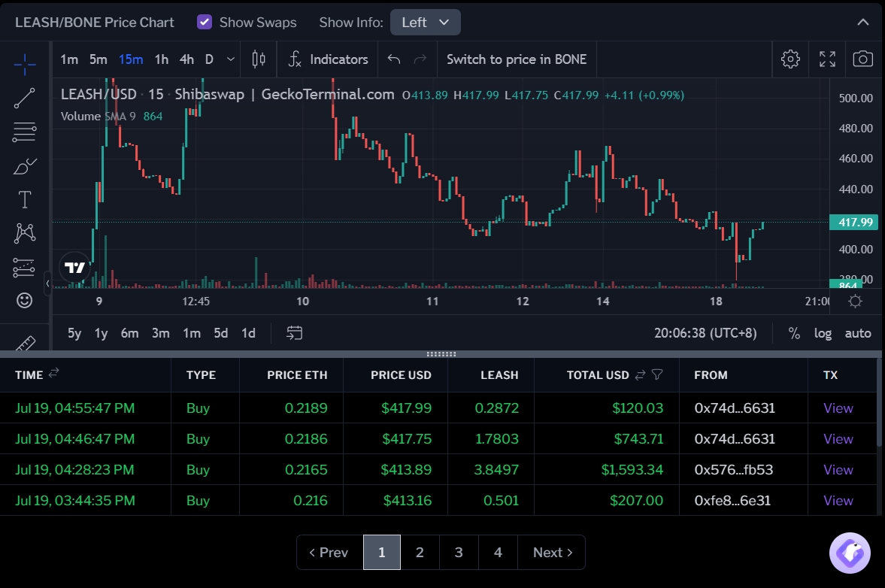This screenshot has width=885, height=588.
Task: Take a chart snapshot with camera icon
Action: [863, 59]
